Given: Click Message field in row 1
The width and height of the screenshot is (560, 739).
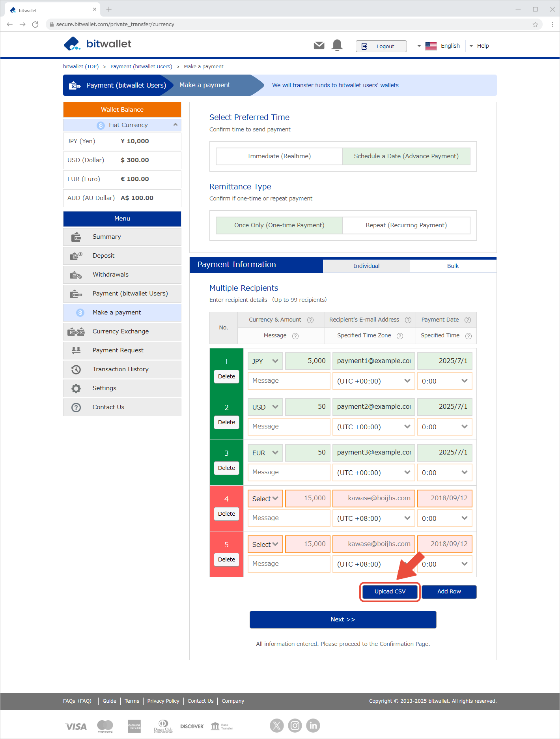Looking at the screenshot, I should click(289, 381).
